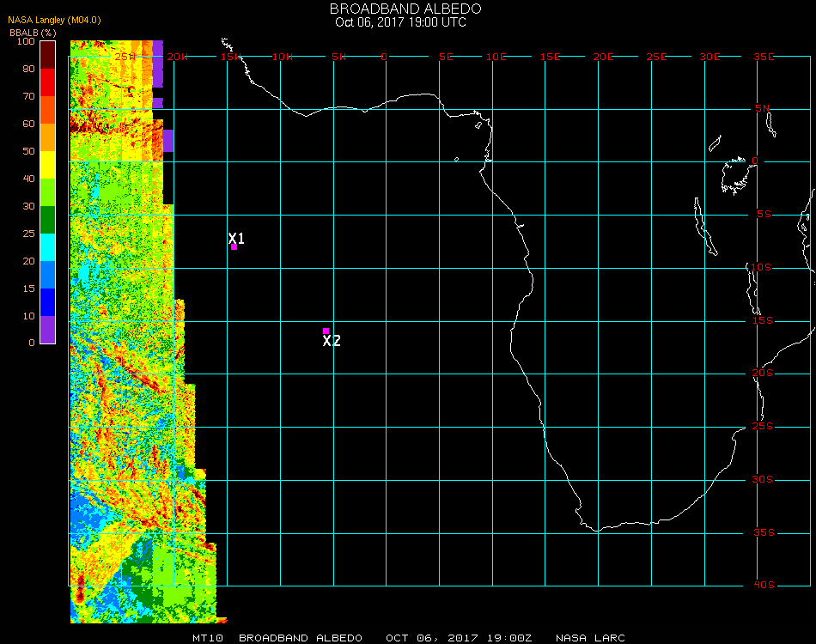Click the BBALB (%) legend heading

pyautogui.click(x=33, y=33)
